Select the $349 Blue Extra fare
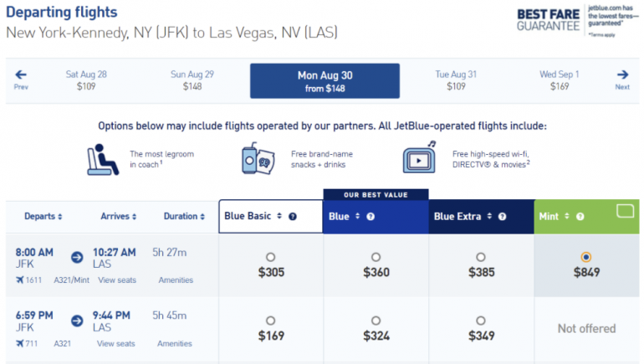Screen dimensions: 644x364 (x=481, y=320)
